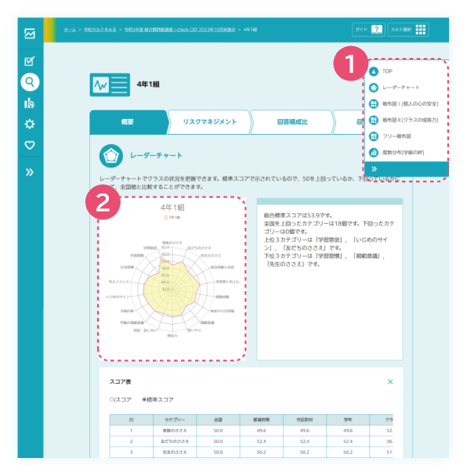Select the iスコア radio button
The width and height of the screenshot is (467, 476).
point(111,399)
